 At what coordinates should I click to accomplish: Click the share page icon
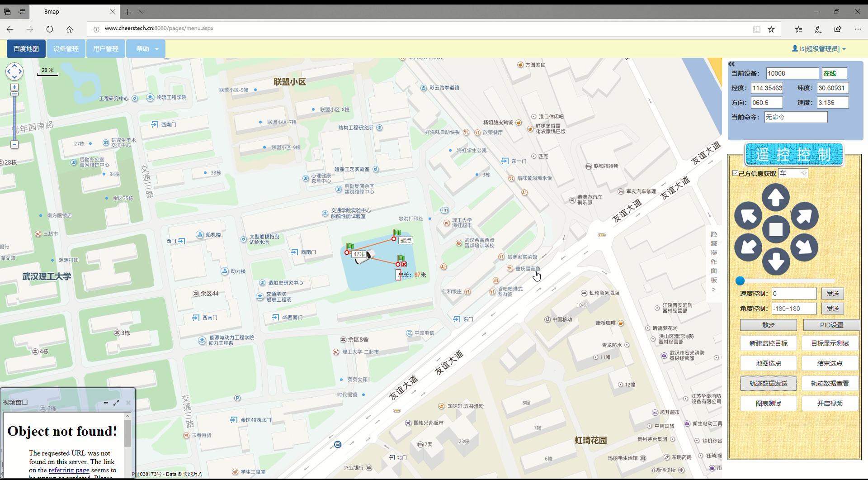click(x=838, y=29)
